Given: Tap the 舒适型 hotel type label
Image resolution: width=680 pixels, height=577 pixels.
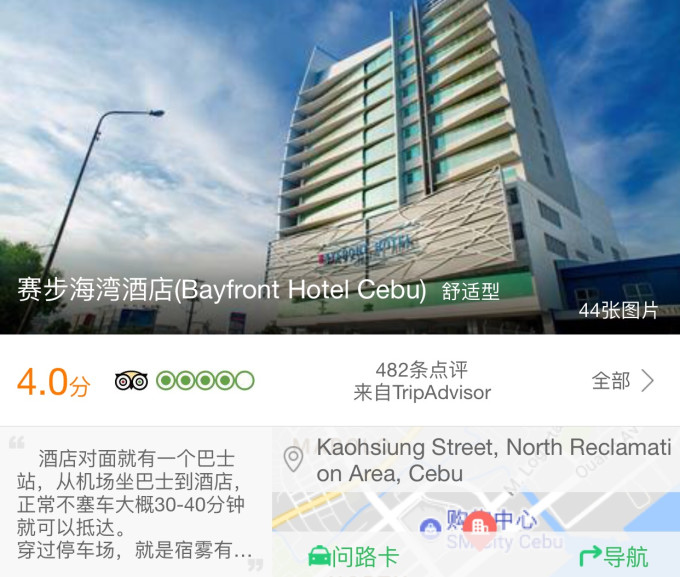Looking at the screenshot, I should tap(471, 291).
